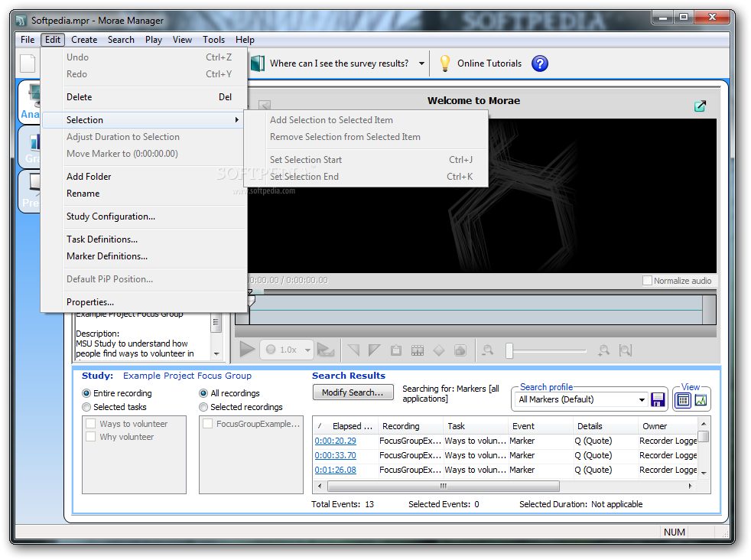Click the filmstrip video clip icon
This screenshot has height=560, width=751.
pos(418,350)
